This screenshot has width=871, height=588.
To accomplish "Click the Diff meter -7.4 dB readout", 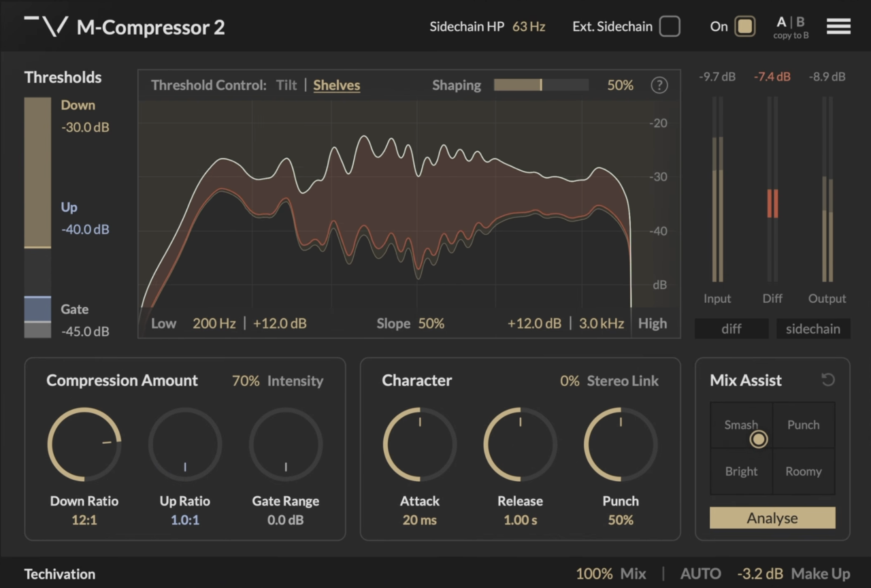I will point(772,77).
